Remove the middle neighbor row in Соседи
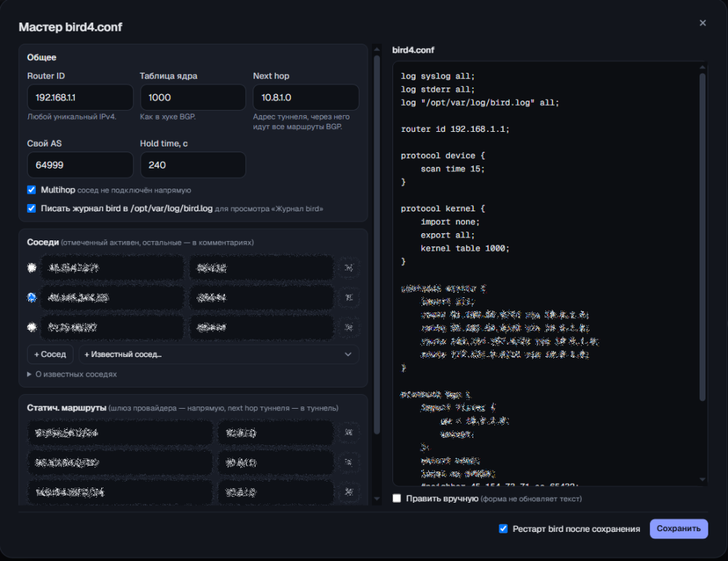The width and height of the screenshot is (728, 561). pyautogui.click(x=349, y=297)
